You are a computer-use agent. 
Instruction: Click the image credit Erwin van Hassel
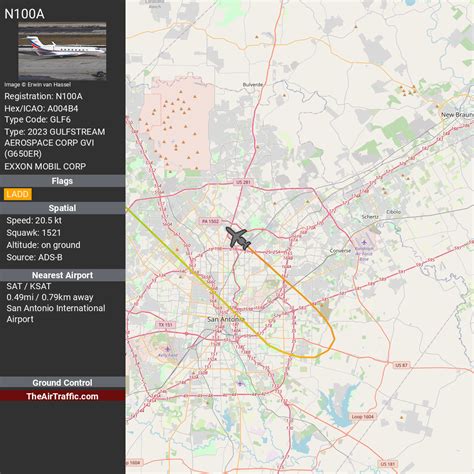click(37, 85)
